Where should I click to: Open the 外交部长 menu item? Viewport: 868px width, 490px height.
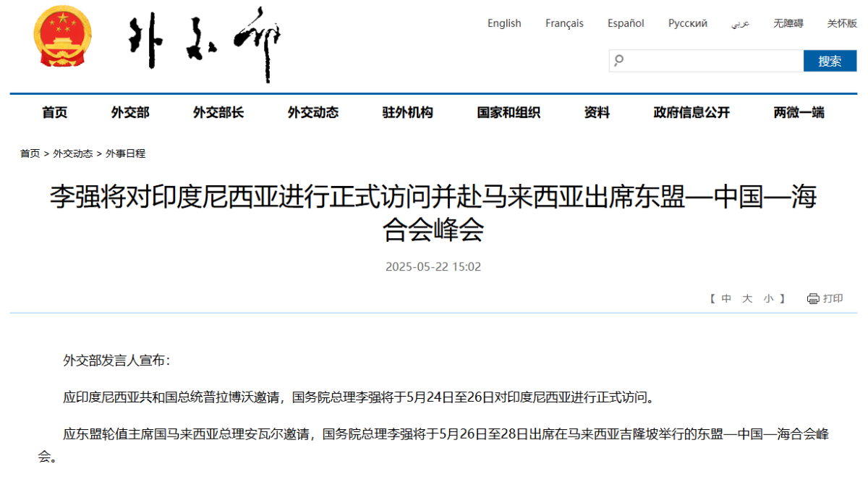tap(218, 112)
